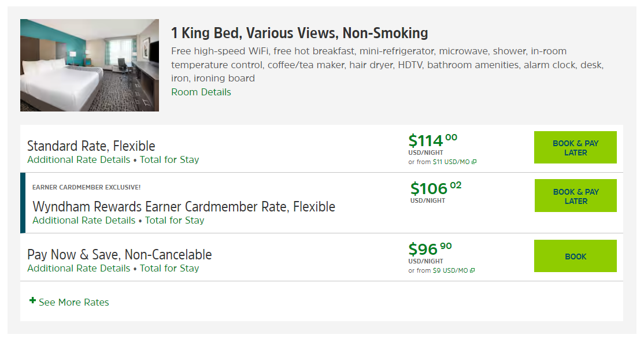Image resolution: width=644 pixels, height=342 pixels.
Task: Open the Room Details link
Action: (x=201, y=92)
